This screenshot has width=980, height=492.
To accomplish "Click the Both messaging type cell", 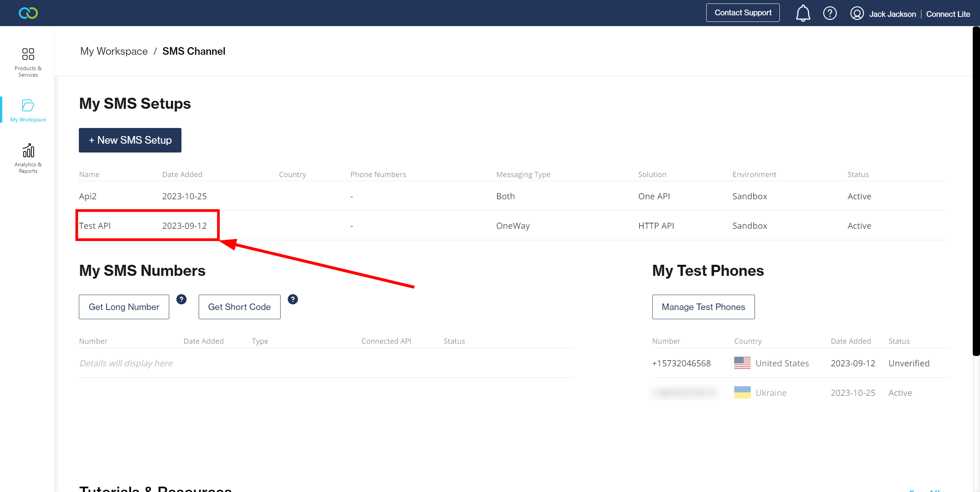I will (x=505, y=196).
